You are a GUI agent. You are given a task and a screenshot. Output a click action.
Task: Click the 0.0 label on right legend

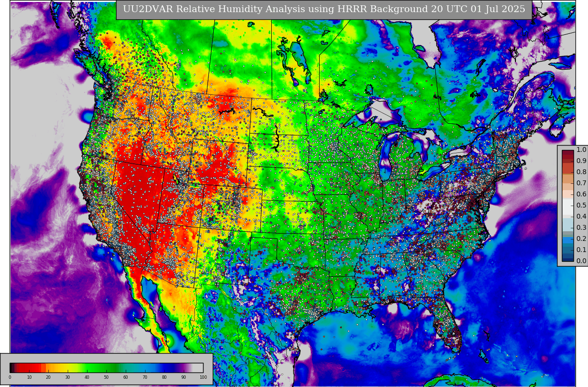(581, 261)
